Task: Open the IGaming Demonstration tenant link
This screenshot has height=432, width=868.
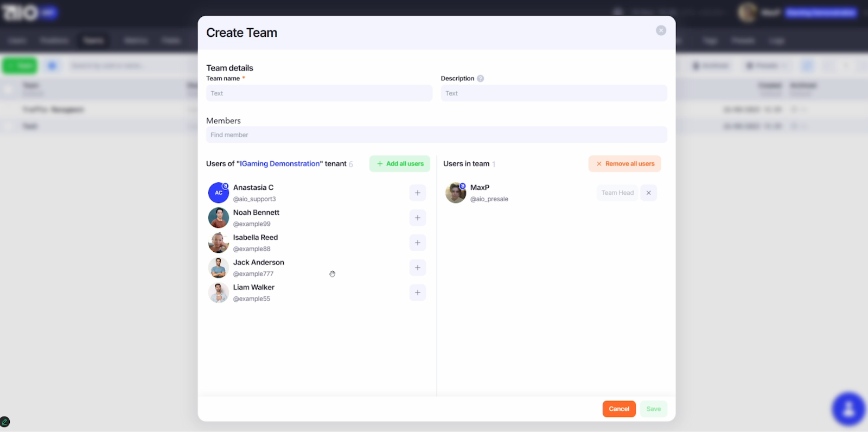Action: pyautogui.click(x=280, y=163)
